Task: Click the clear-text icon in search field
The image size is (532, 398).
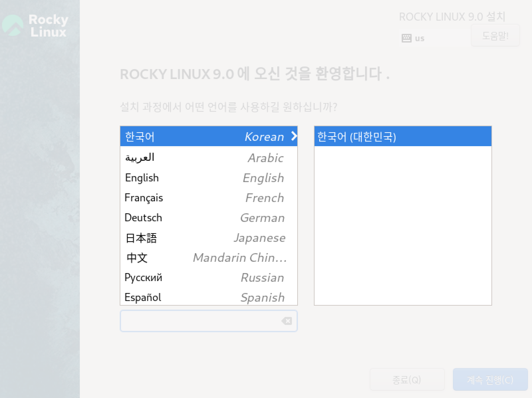Action: tap(287, 321)
